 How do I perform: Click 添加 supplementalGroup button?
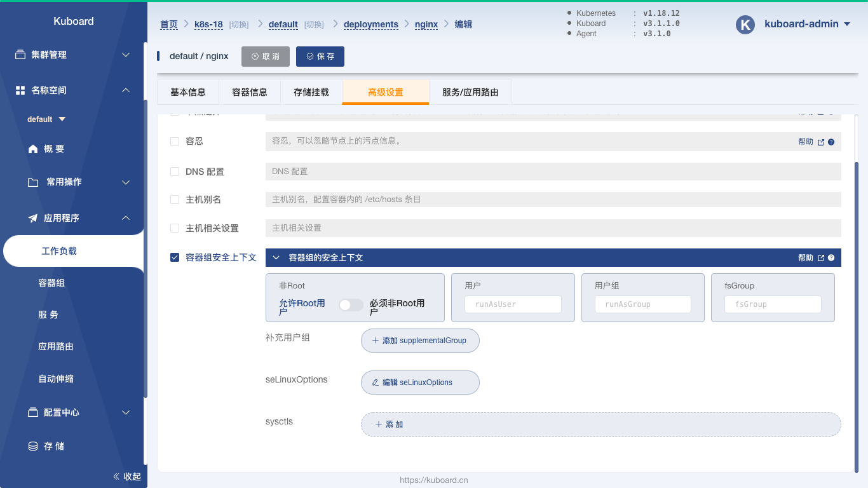click(420, 341)
